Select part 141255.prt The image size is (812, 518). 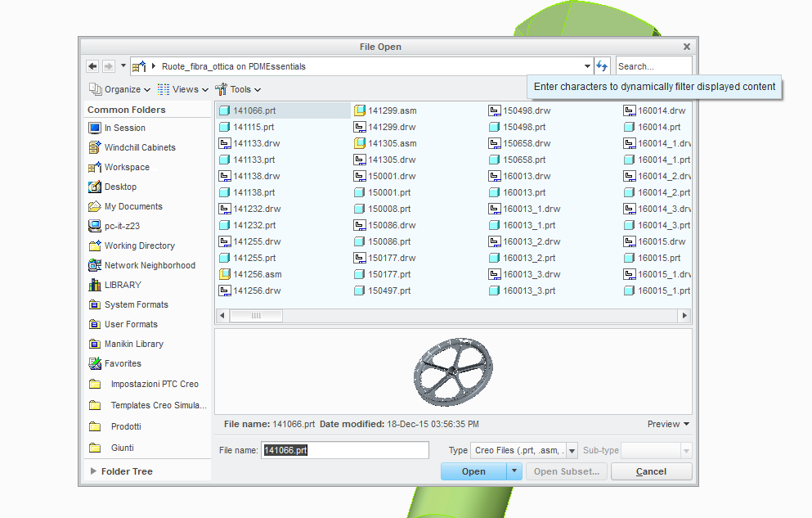(x=247, y=258)
